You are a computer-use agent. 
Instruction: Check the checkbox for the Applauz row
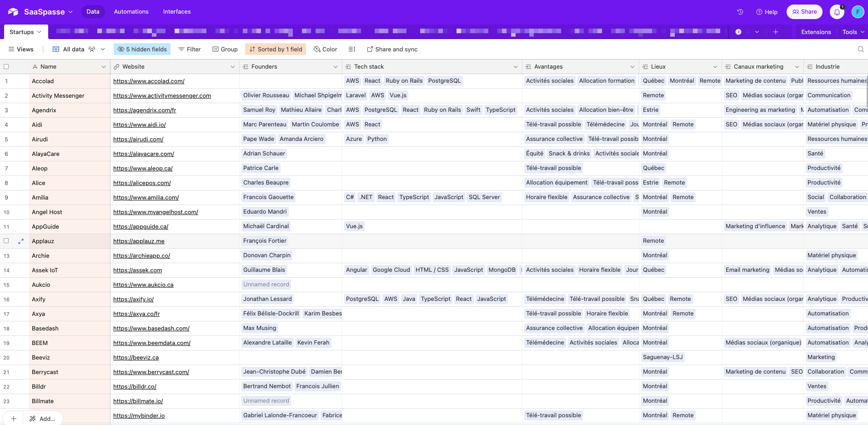(6, 241)
